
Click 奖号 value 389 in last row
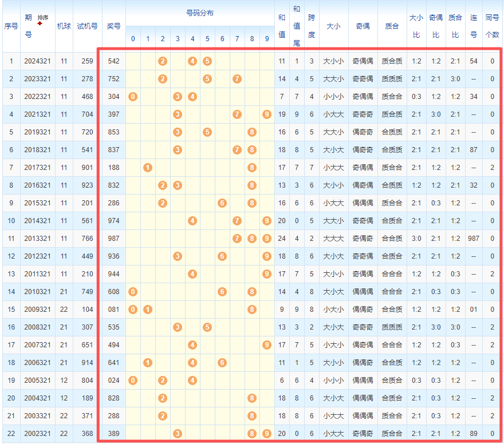click(113, 434)
